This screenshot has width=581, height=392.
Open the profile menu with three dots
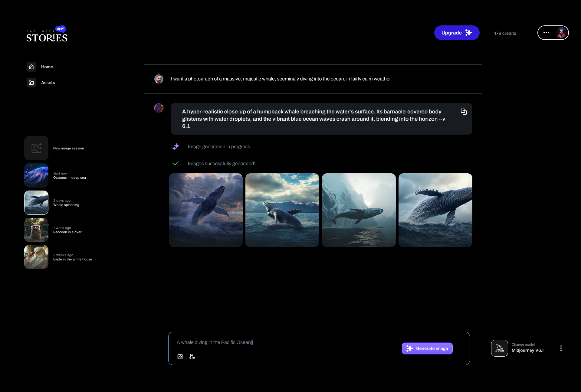pos(546,33)
